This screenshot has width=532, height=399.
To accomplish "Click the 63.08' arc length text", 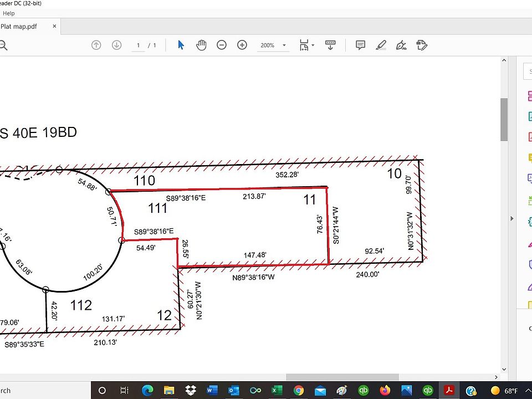I will (x=24, y=267).
